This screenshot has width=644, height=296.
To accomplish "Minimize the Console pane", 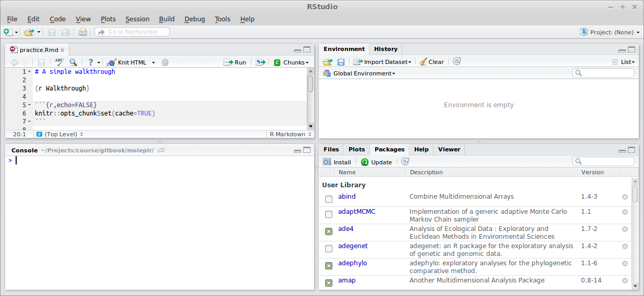I will 298,151.
